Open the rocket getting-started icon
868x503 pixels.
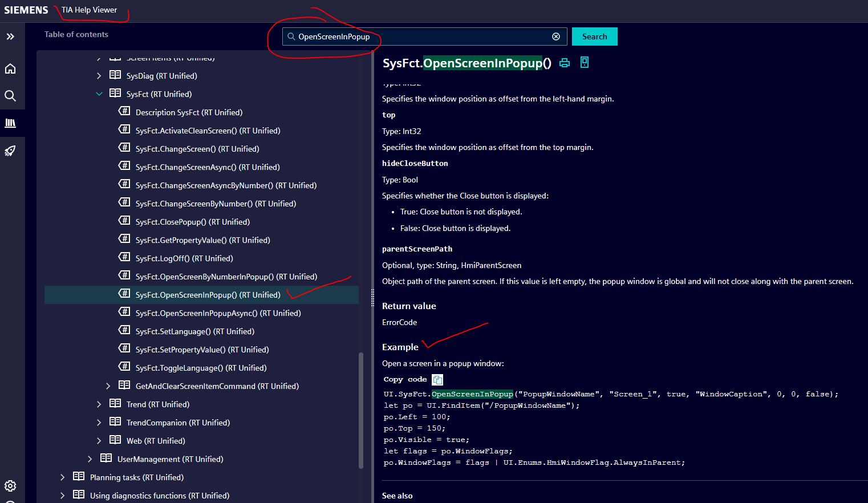tap(10, 151)
